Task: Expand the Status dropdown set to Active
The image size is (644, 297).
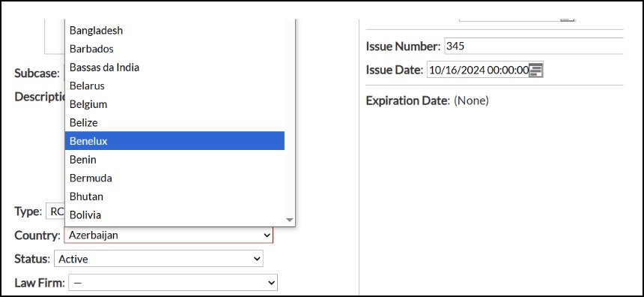Action: [159, 259]
